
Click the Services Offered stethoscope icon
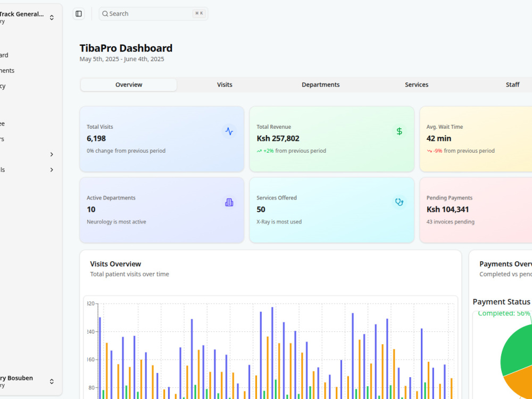pyautogui.click(x=400, y=202)
